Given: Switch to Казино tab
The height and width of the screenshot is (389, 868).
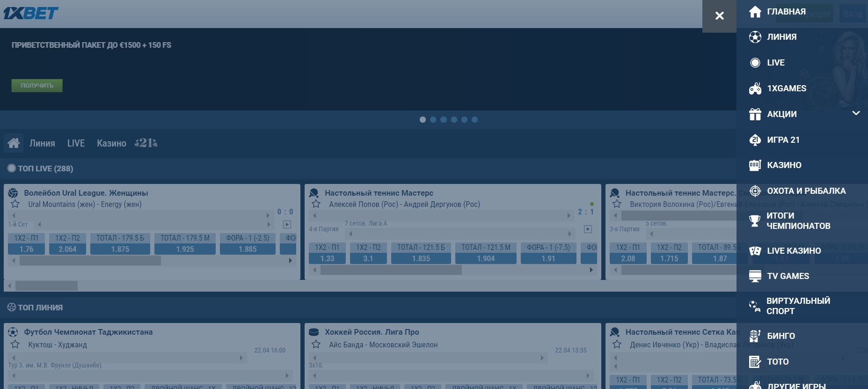Looking at the screenshot, I should [111, 143].
